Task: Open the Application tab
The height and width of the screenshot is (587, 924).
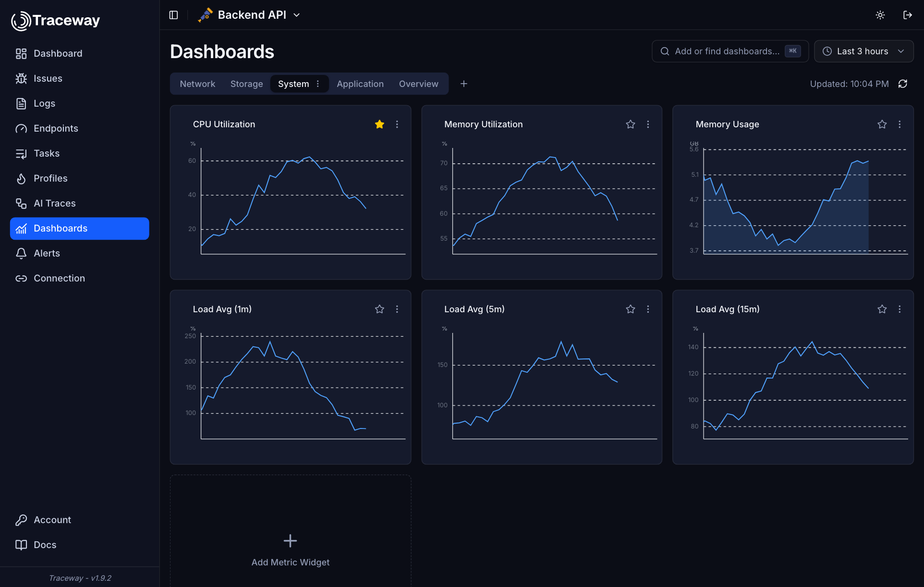Action: click(360, 84)
